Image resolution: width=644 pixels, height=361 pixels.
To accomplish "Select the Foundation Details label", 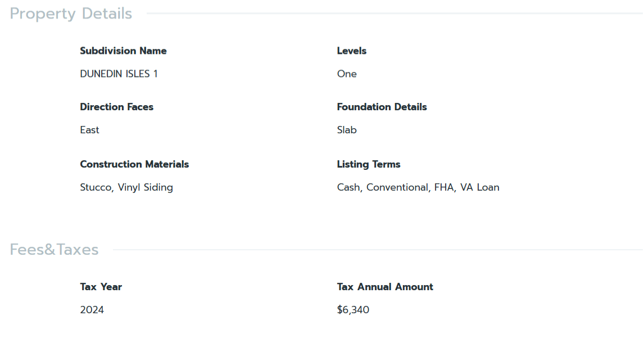I will (x=382, y=107).
